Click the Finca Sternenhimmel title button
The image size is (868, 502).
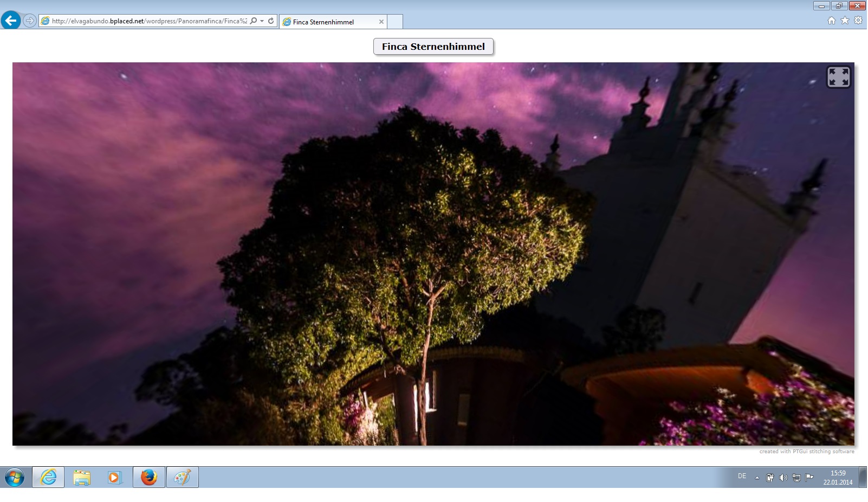(433, 47)
